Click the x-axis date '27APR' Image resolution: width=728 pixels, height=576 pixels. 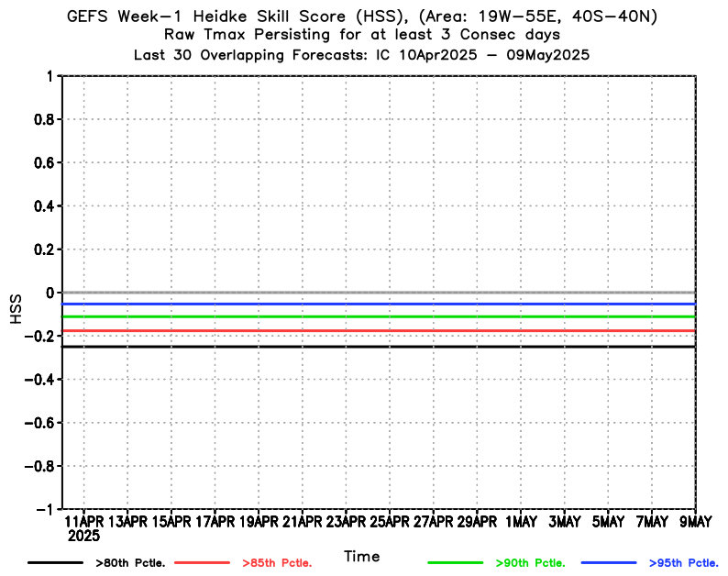433,522
